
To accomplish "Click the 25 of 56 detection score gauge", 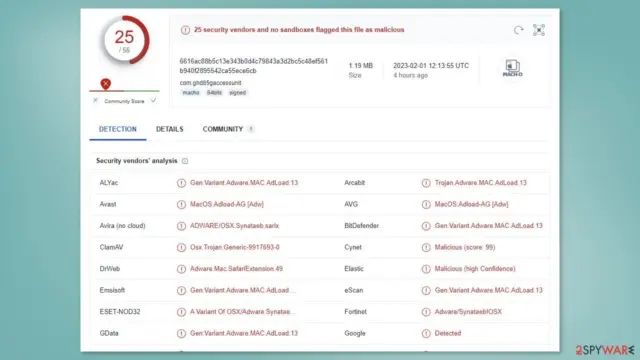I will tap(125, 40).
